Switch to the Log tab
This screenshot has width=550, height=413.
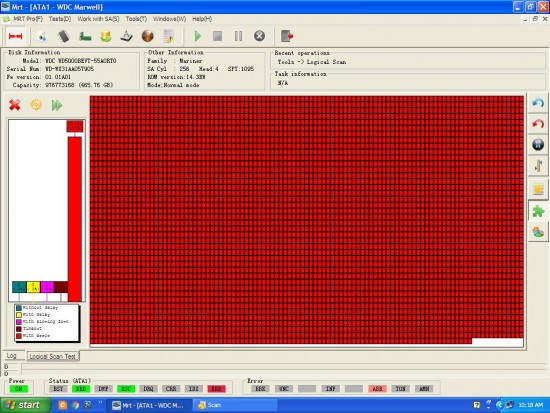[12, 355]
